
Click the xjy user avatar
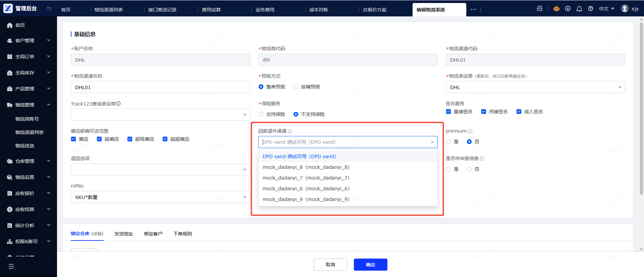tap(625, 8)
